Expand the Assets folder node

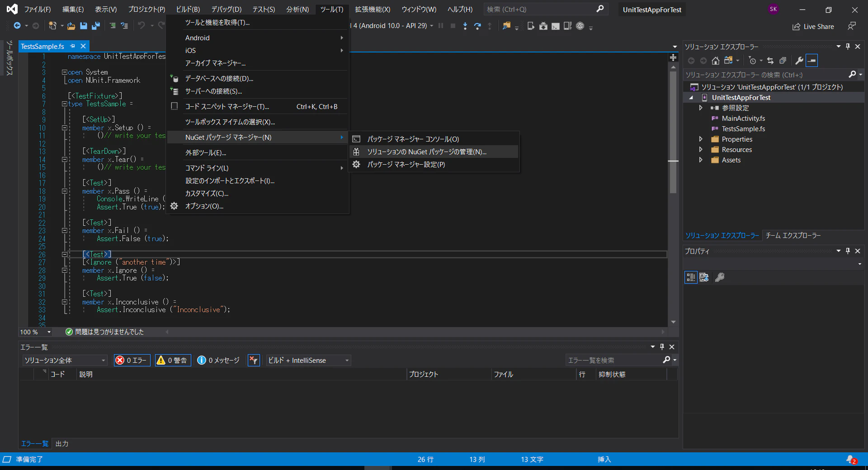point(701,160)
